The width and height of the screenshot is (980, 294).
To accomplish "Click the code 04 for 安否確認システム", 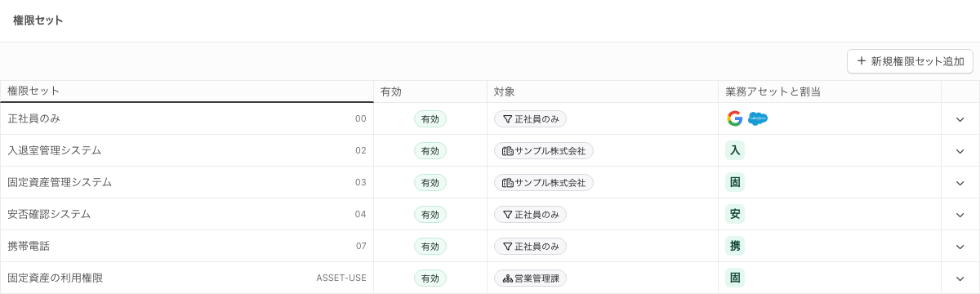I will (x=361, y=215).
